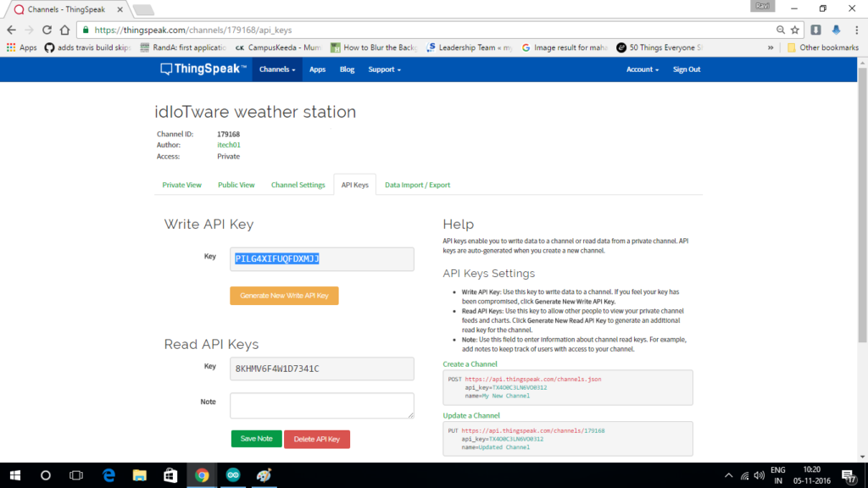Close the 'Channels - ThingSpeak' tab
This screenshot has height=488, width=868.
[x=120, y=9]
